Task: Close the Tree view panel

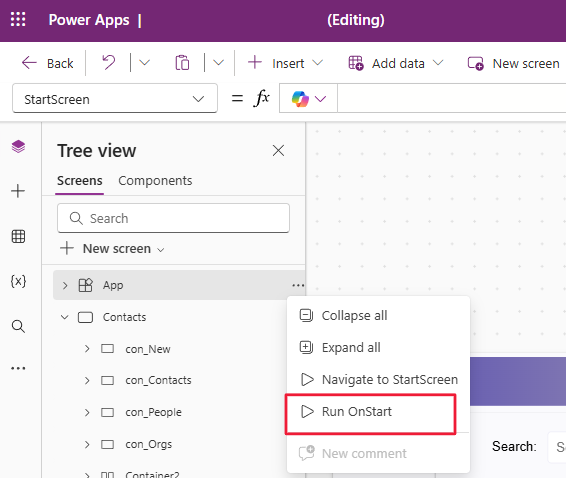Action: (278, 150)
